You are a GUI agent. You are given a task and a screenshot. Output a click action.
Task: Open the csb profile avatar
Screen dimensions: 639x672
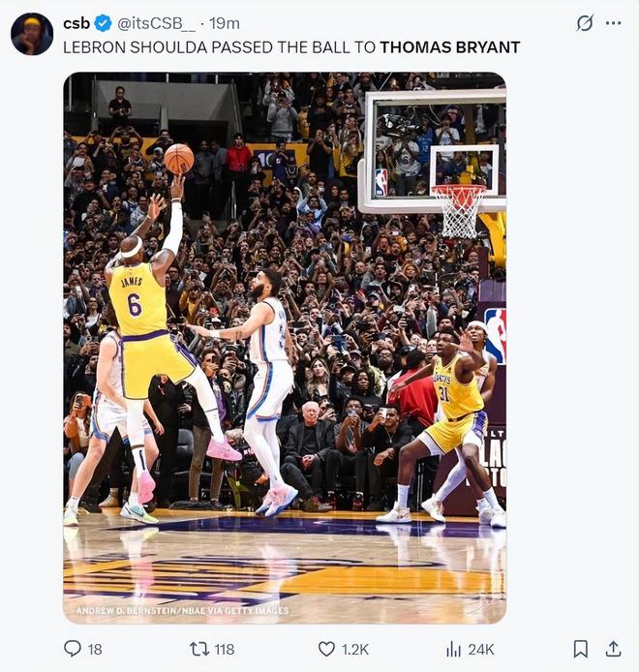coord(32,34)
